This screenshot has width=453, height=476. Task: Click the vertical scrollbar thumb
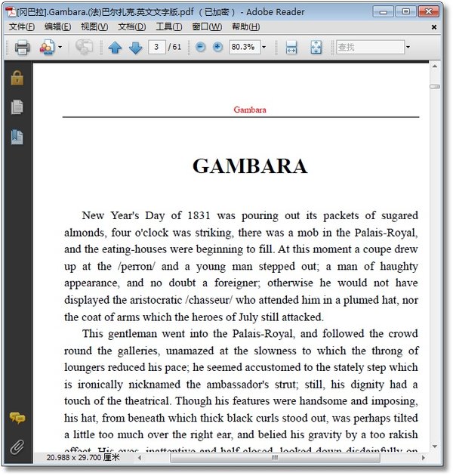click(435, 87)
